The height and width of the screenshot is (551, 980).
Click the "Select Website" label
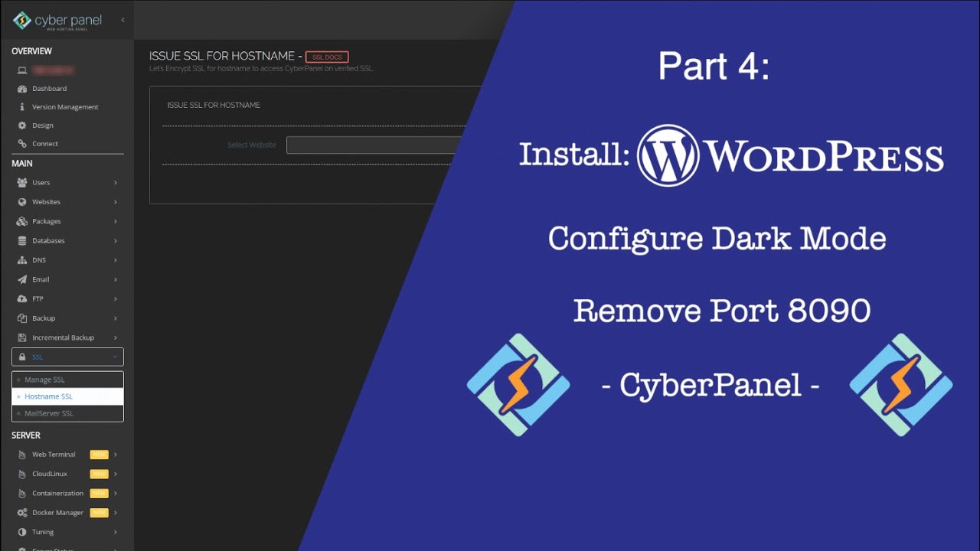[x=252, y=145]
